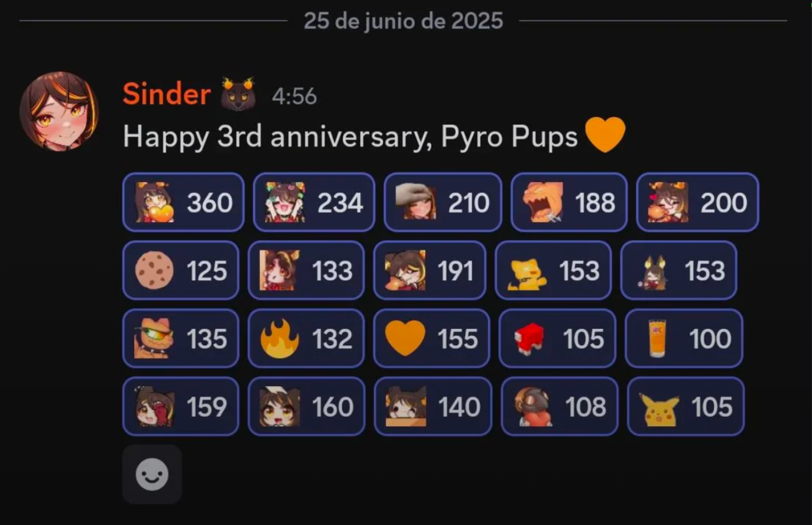The image size is (812, 525).
Task: Open the Sinder username profile
Action: click(167, 94)
